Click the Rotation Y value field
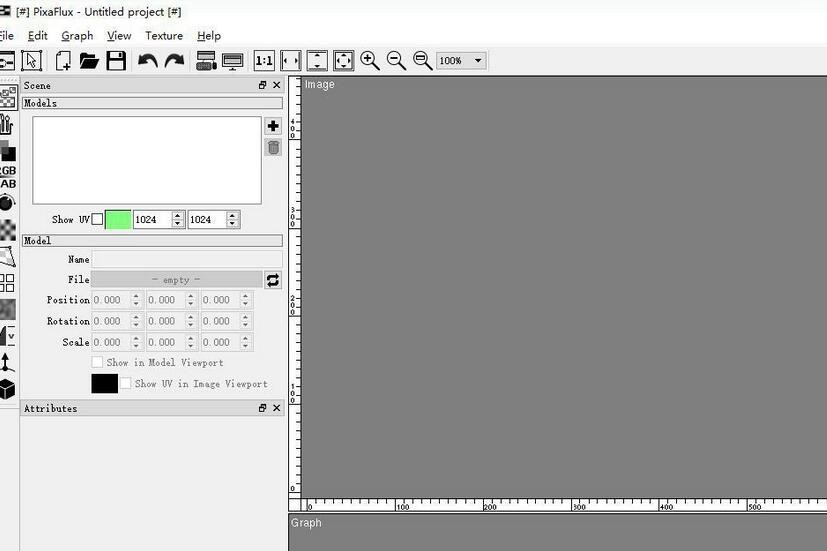Screen dimensions: 827x551 coord(166,321)
